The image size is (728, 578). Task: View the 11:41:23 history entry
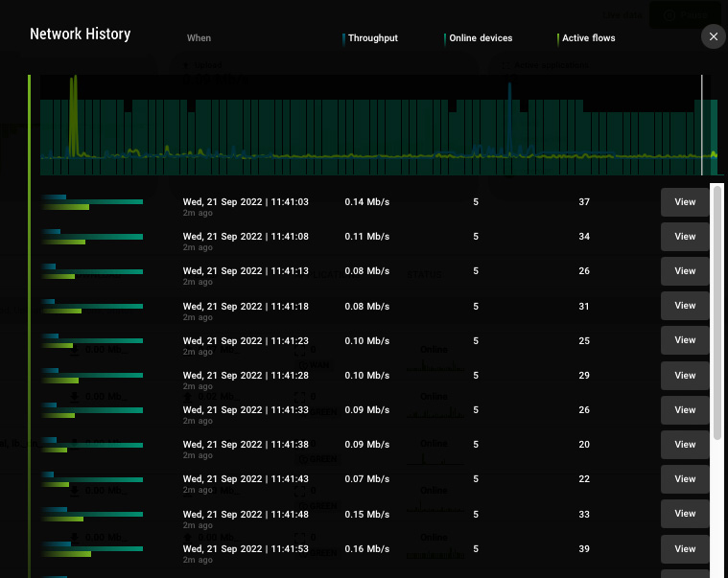pos(685,340)
